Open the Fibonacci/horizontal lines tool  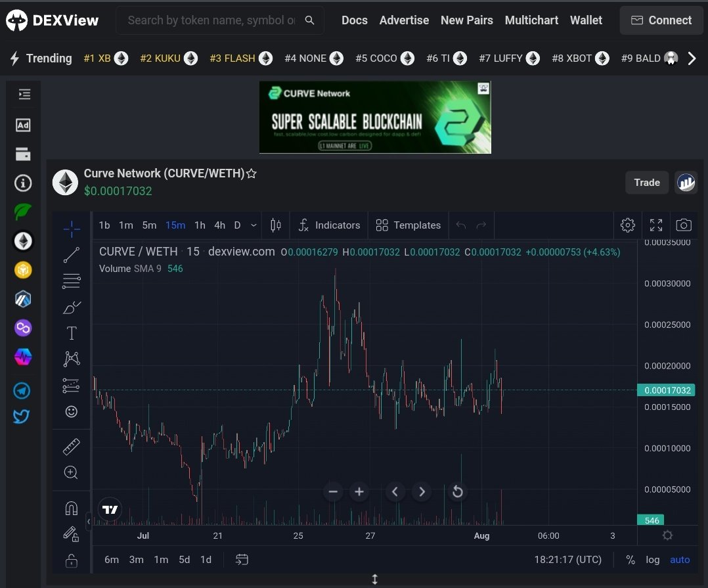pos(72,281)
